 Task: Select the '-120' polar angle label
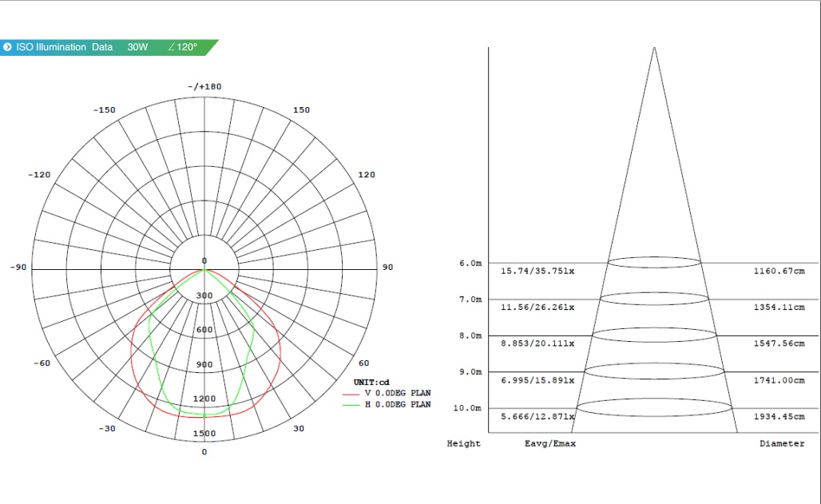[x=39, y=174]
